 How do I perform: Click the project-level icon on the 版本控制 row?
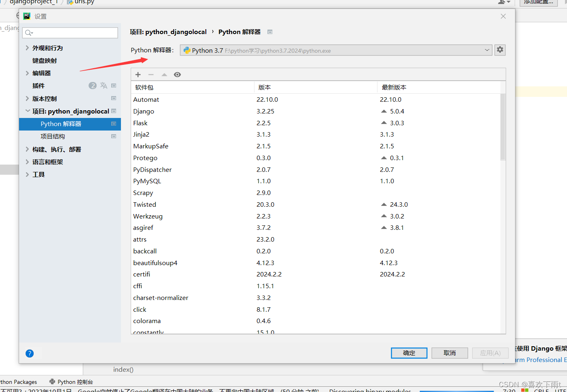(114, 99)
